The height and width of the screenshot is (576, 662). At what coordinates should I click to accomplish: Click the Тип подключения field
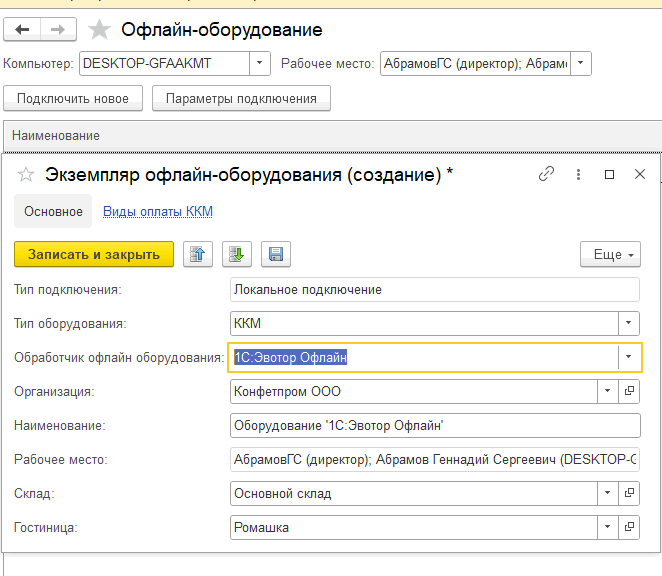click(x=435, y=290)
